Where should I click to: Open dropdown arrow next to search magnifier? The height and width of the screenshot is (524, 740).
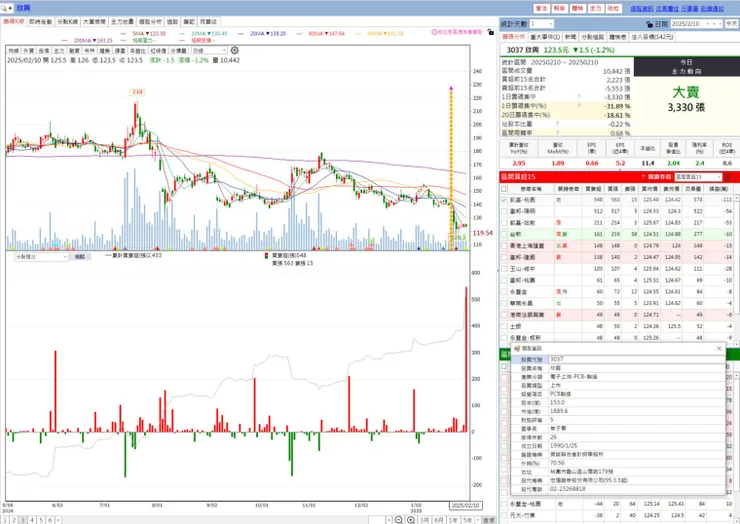[x=10, y=8]
